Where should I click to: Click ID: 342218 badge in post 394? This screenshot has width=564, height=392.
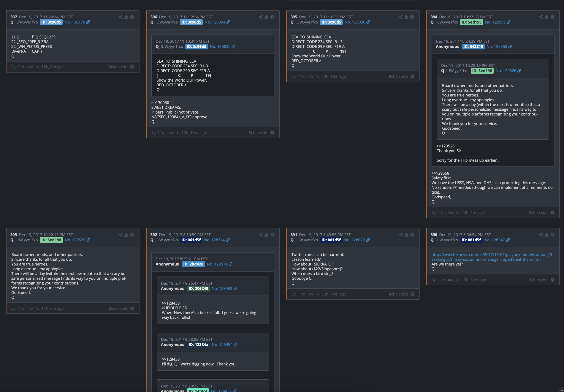coord(473,46)
